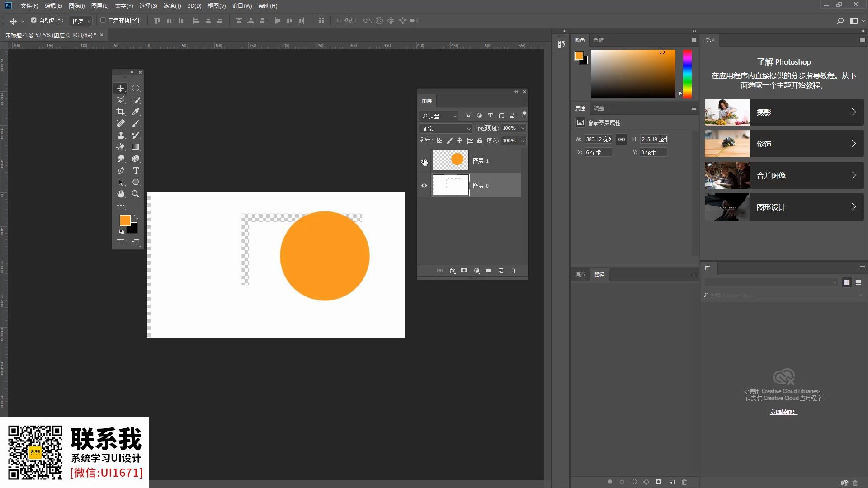
Task: Toggle the 自动选择 auto-select checkbox
Action: 34,20
